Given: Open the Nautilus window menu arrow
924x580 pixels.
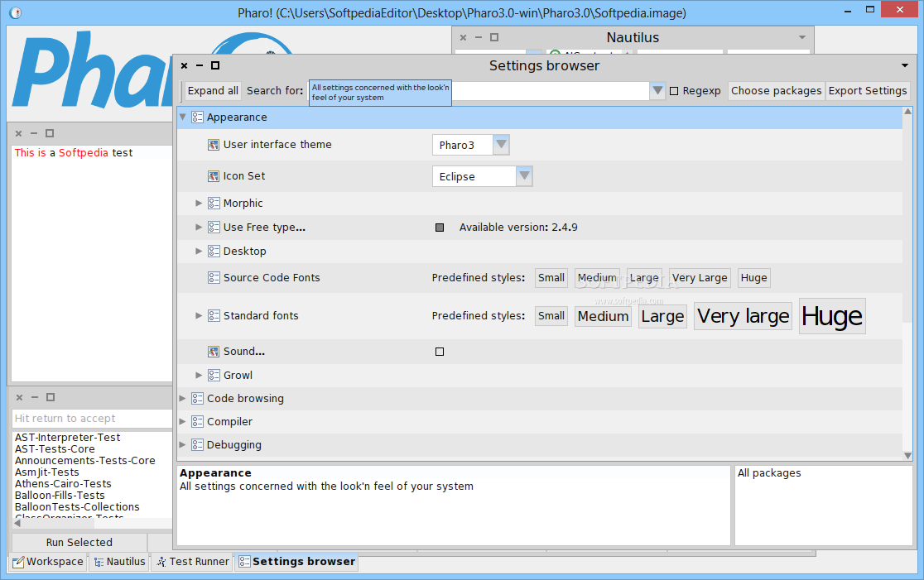Looking at the screenshot, I should click(x=802, y=37).
